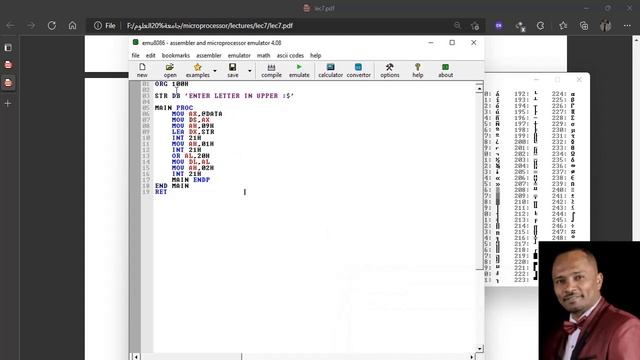Click the 'END MAIN' line

point(172,186)
